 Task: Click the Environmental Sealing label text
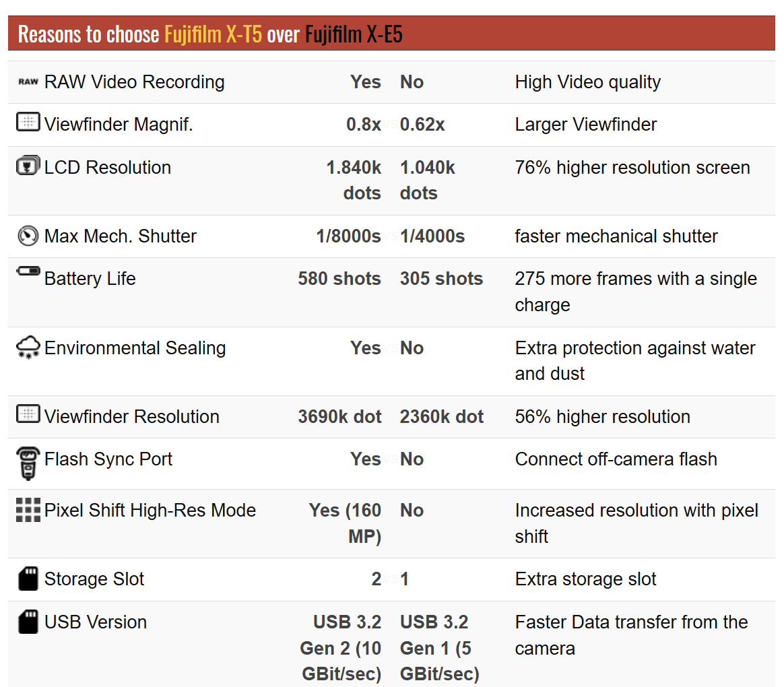[x=135, y=348]
